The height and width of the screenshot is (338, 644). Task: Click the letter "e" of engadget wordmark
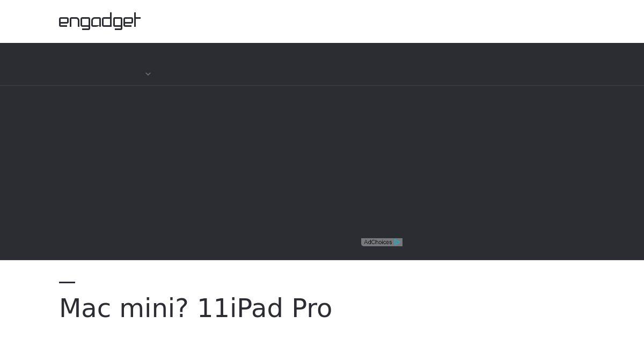coord(64,23)
